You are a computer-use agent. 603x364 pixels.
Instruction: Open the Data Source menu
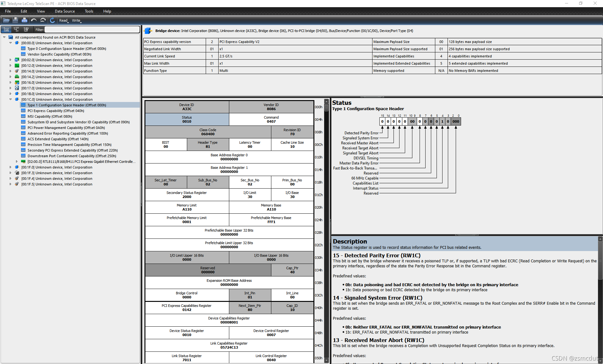point(65,11)
